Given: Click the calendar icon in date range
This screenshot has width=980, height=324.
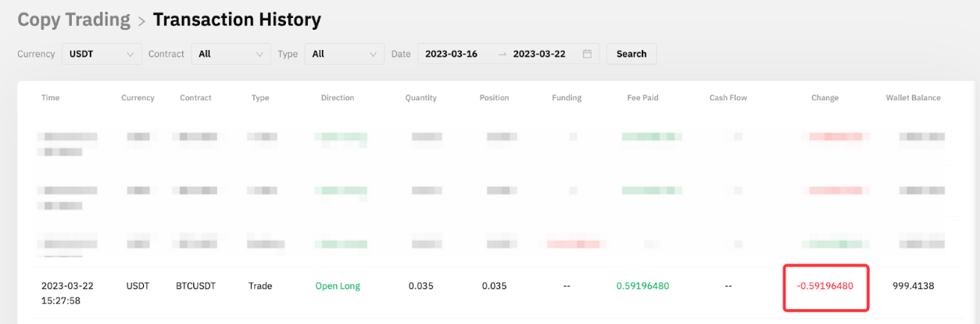Looking at the screenshot, I should [587, 54].
